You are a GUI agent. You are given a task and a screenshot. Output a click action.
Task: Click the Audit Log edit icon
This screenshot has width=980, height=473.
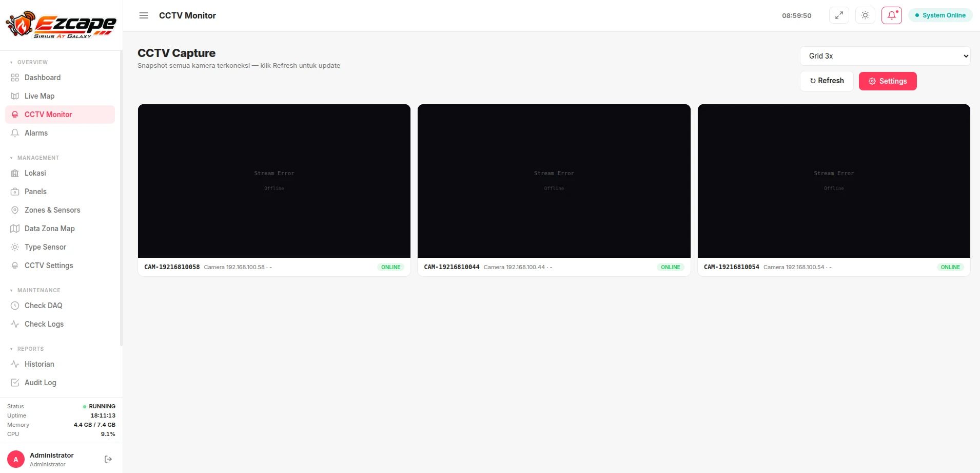click(15, 383)
